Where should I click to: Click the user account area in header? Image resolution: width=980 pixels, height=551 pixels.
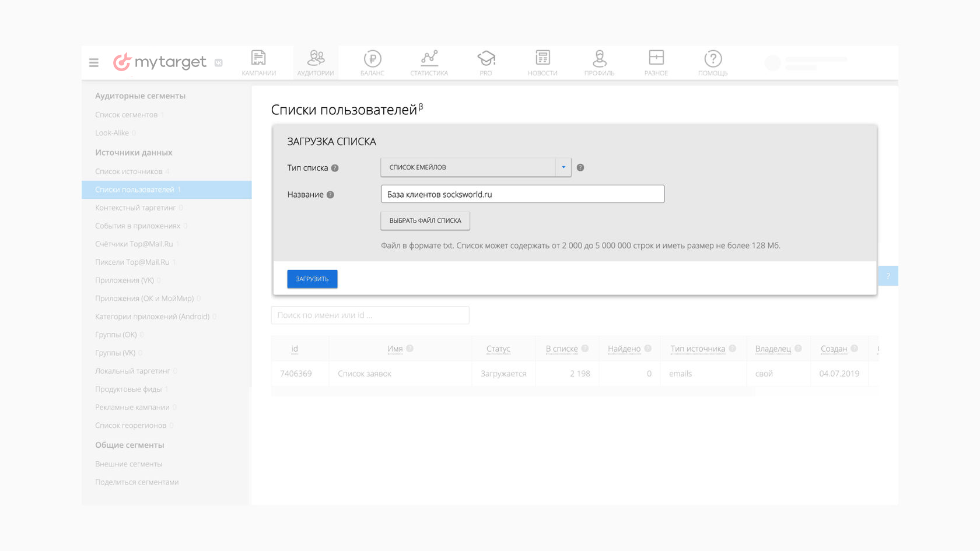(806, 63)
